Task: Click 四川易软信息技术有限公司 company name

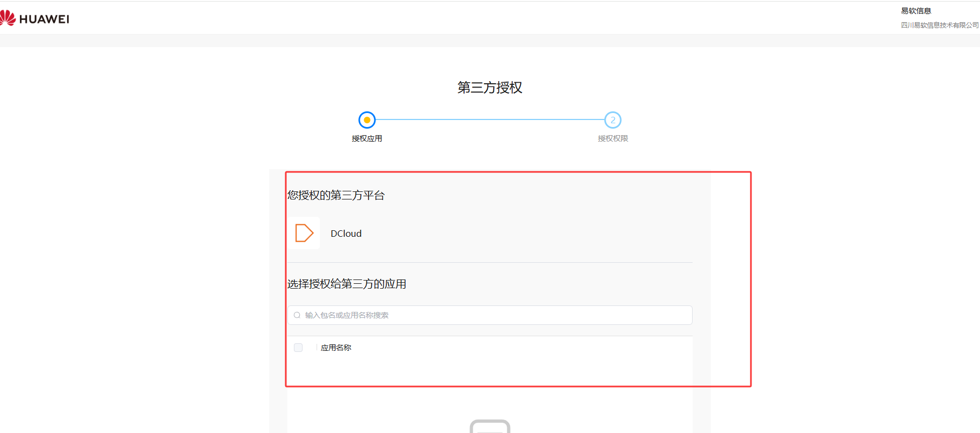Action: (x=939, y=25)
